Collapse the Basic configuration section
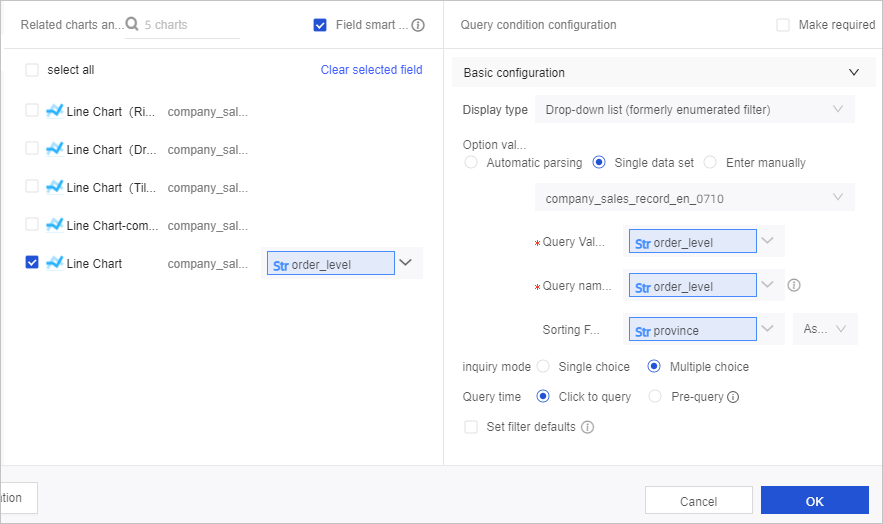 pos(854,73)
